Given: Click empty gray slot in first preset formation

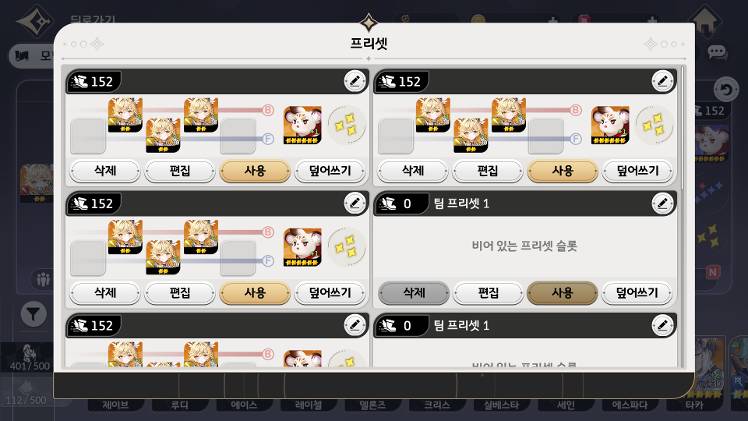Looking at the screenshot, I should click(88, 136).
